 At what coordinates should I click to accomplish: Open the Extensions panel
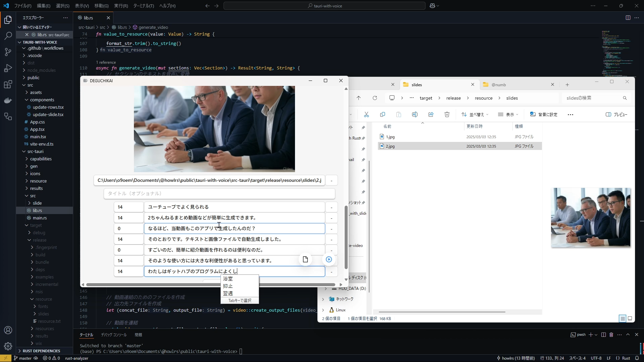tap(8, 84)
